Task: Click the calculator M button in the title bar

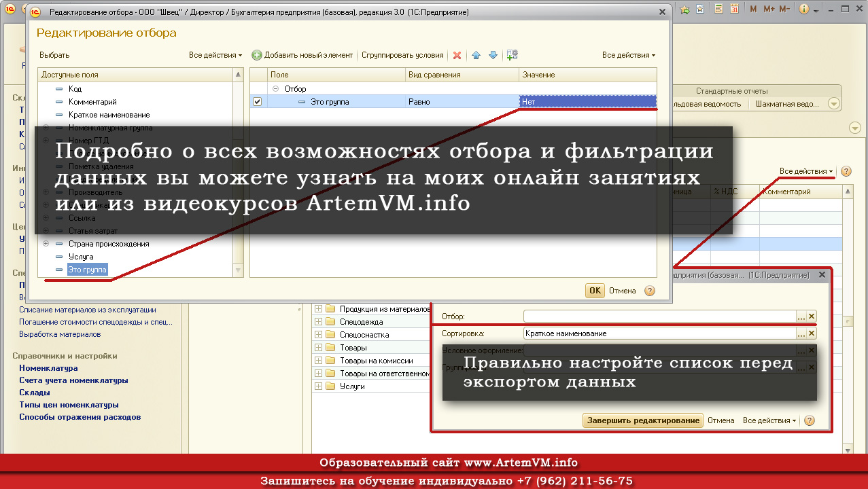Action: (x=753, y=10)
